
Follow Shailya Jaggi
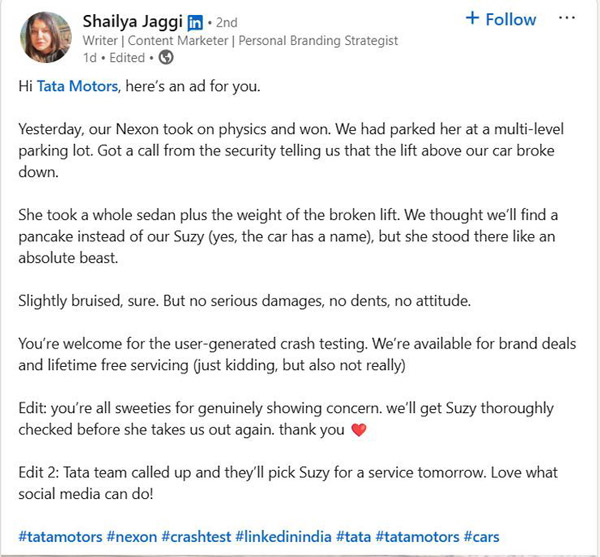501,19
